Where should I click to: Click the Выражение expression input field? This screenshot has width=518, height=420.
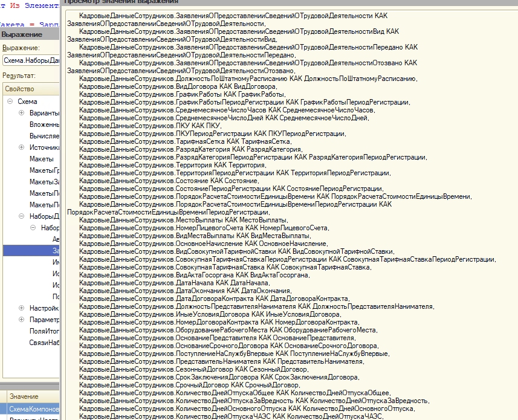pyautogui.click(x=30, y=60)
